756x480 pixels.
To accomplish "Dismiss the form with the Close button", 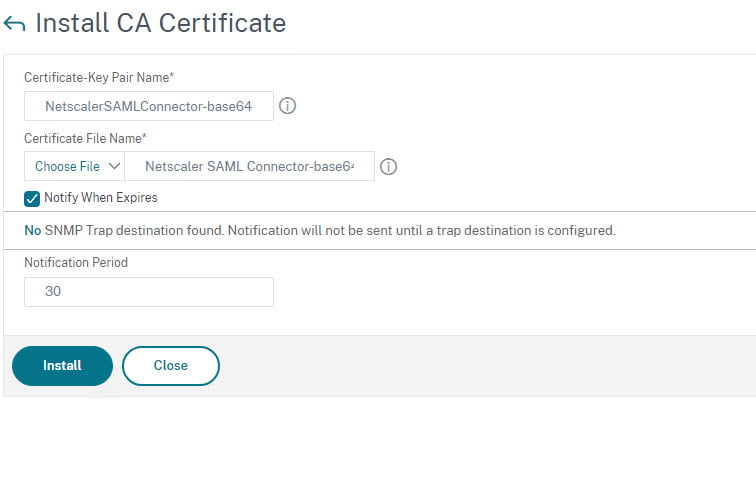I will pyautogui.click(x=171, y=366).
